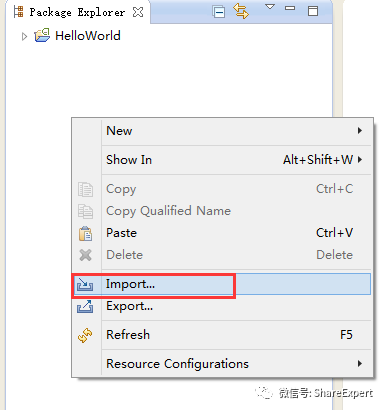
Task: Expand the HelloWorld project tree node
Action: pyautogui.click(x=24, y=36)
